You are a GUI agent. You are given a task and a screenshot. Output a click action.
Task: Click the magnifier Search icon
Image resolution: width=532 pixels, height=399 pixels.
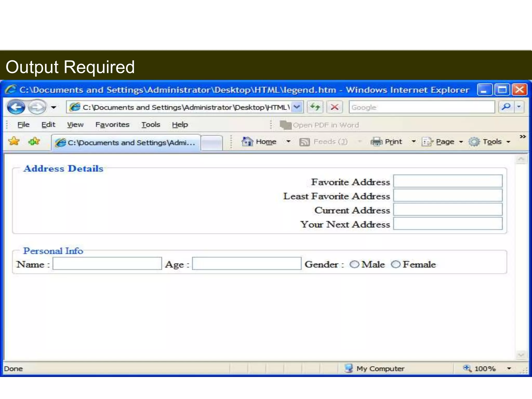[506, 107]
